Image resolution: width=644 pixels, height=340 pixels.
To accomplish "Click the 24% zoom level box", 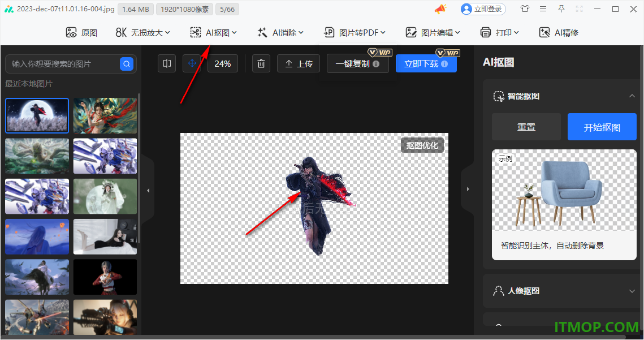I will (x=223, y=64).
